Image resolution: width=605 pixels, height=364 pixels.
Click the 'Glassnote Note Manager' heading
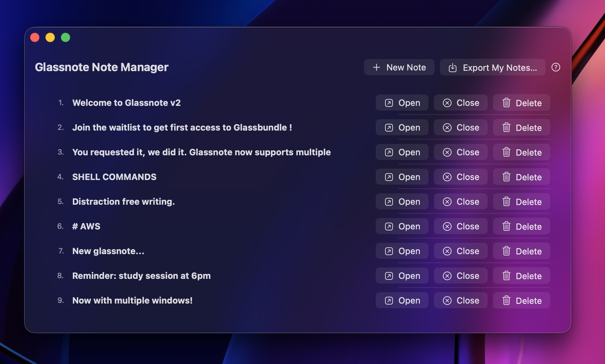(102, 67)
